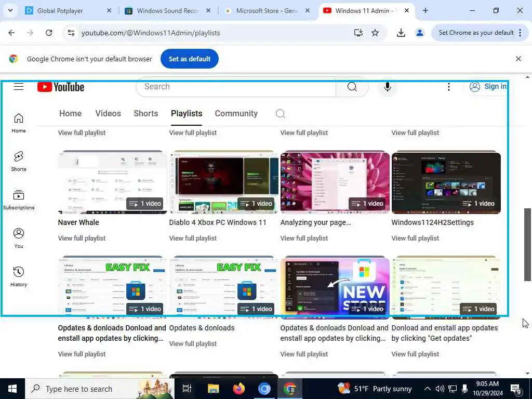Image resolution: width=532 pixels, height=399 pixels.
Task: Click the YouTube logo
Action: 61,87
